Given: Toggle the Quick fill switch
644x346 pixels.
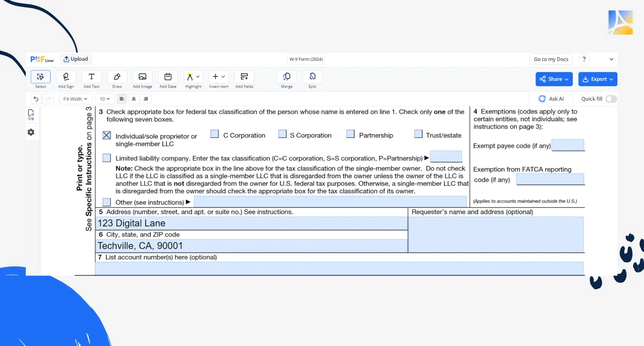Looking at the screenshot, I should tap(611, 99).
